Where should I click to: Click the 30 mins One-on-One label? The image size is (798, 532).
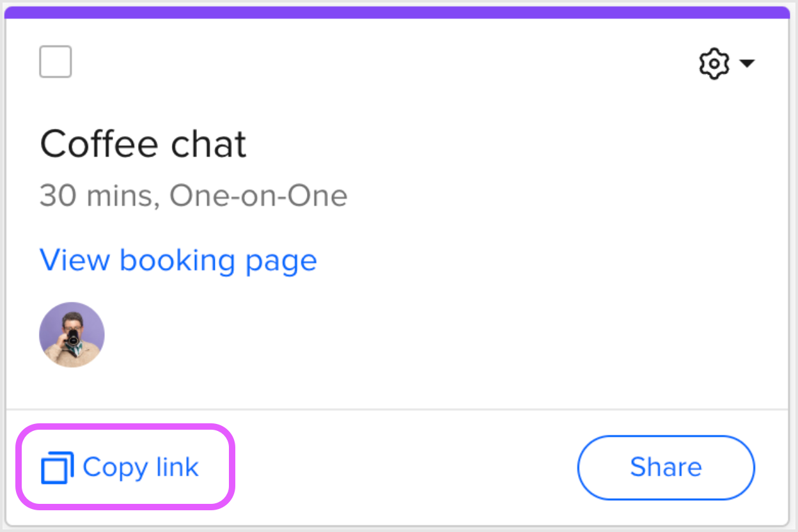pos(193,195)
